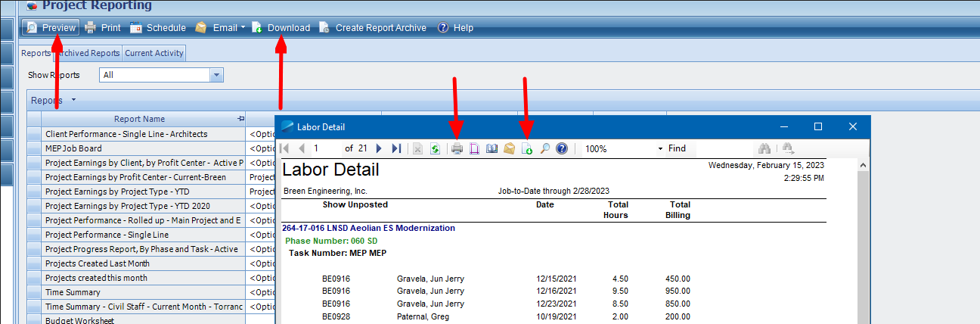
Task: Maximize the Labor Detail window
Action: 817,126
